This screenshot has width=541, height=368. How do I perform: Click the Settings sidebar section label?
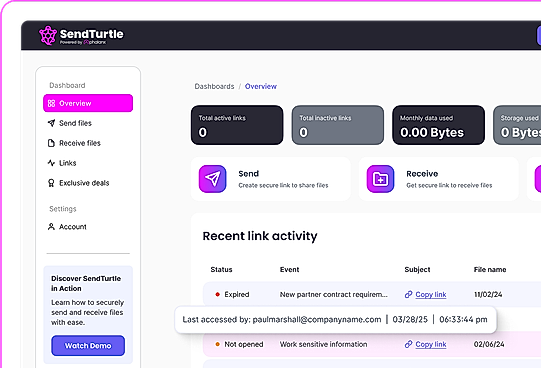63,209
